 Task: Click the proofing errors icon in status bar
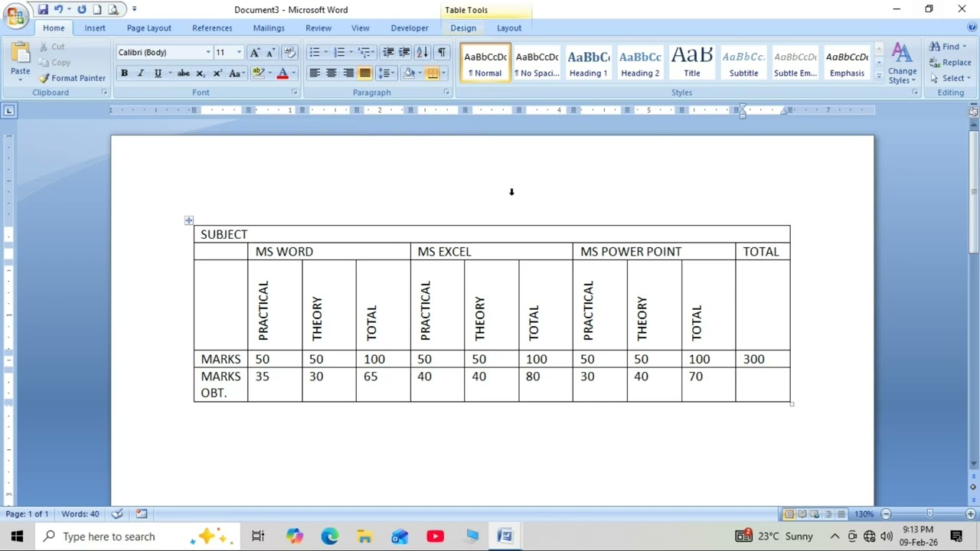pos(117,514)
